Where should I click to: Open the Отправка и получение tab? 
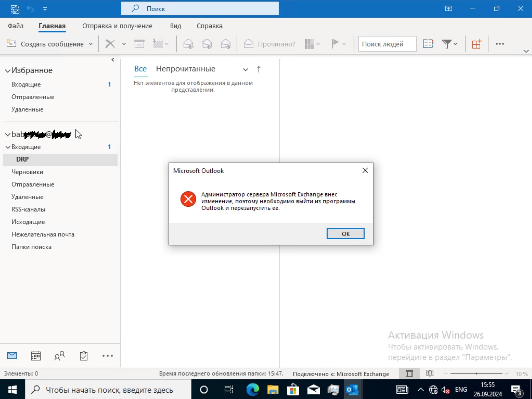click(117, 26)
